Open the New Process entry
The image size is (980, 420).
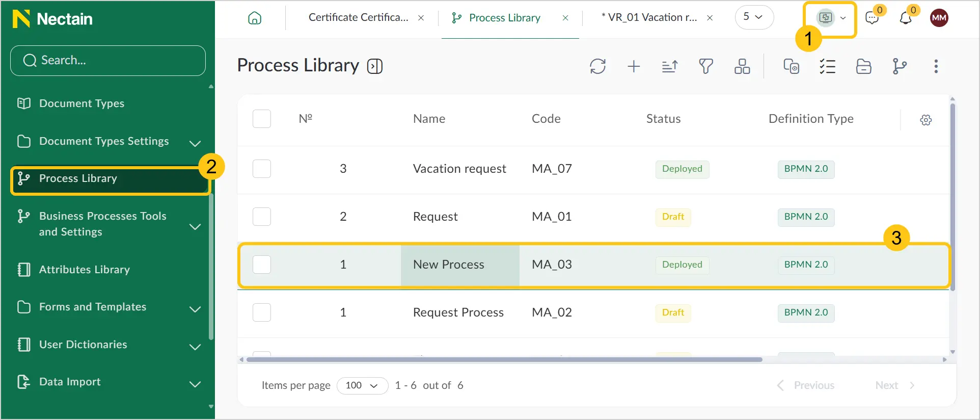449,265
